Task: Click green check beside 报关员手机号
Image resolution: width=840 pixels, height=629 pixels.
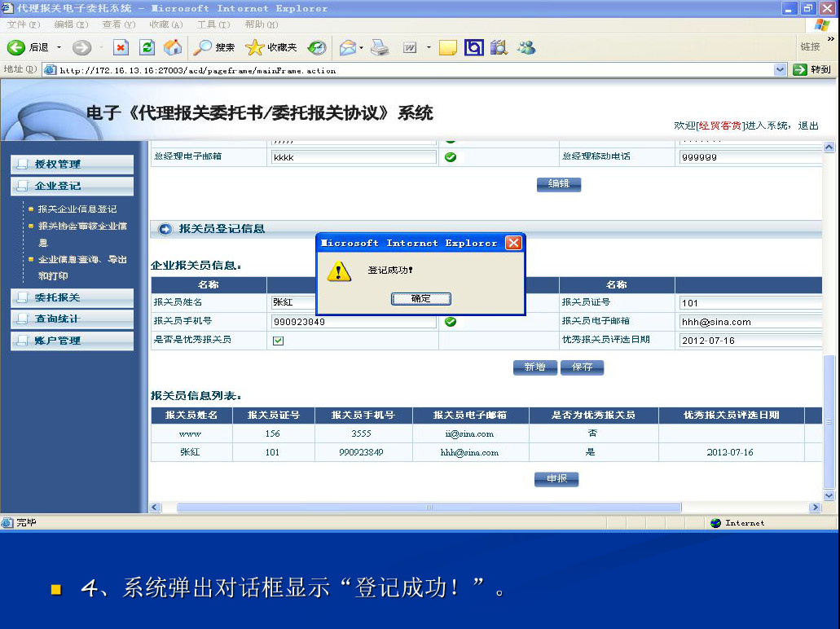Action: 451,322
